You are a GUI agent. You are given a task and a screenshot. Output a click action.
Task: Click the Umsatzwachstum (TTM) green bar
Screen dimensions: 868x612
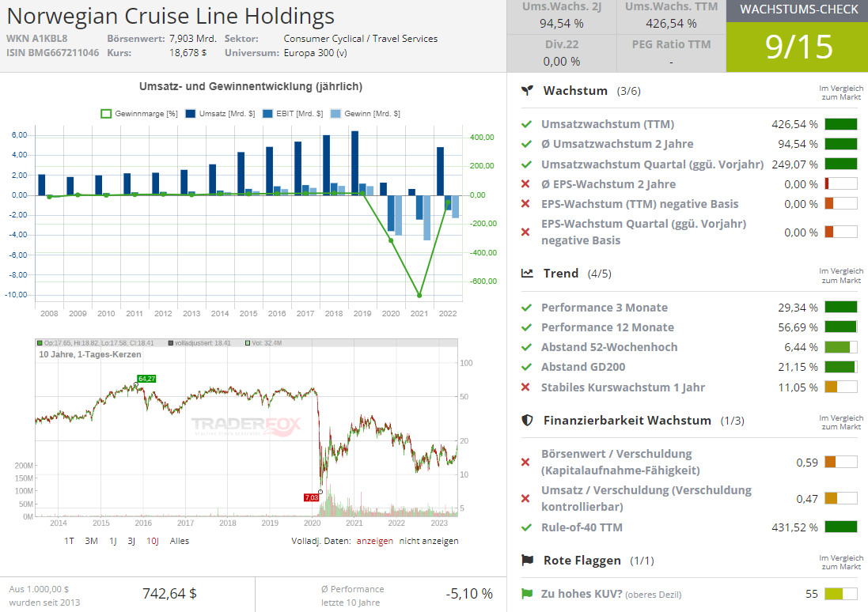(x=841, y=124)
